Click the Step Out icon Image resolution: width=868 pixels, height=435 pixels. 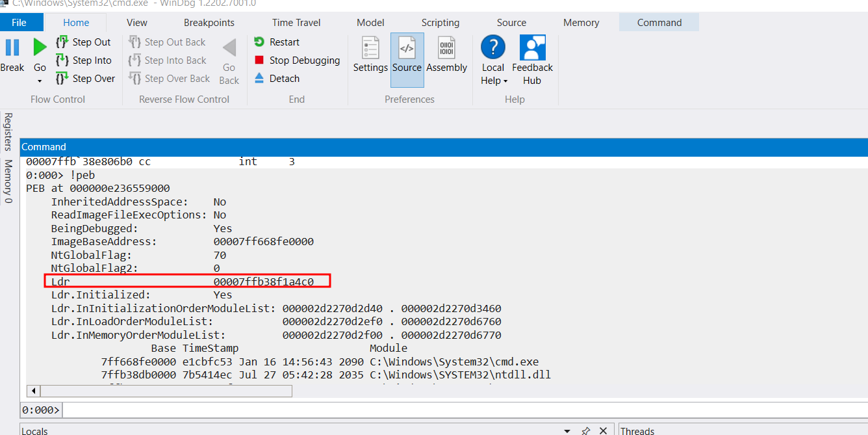[62, 42]
